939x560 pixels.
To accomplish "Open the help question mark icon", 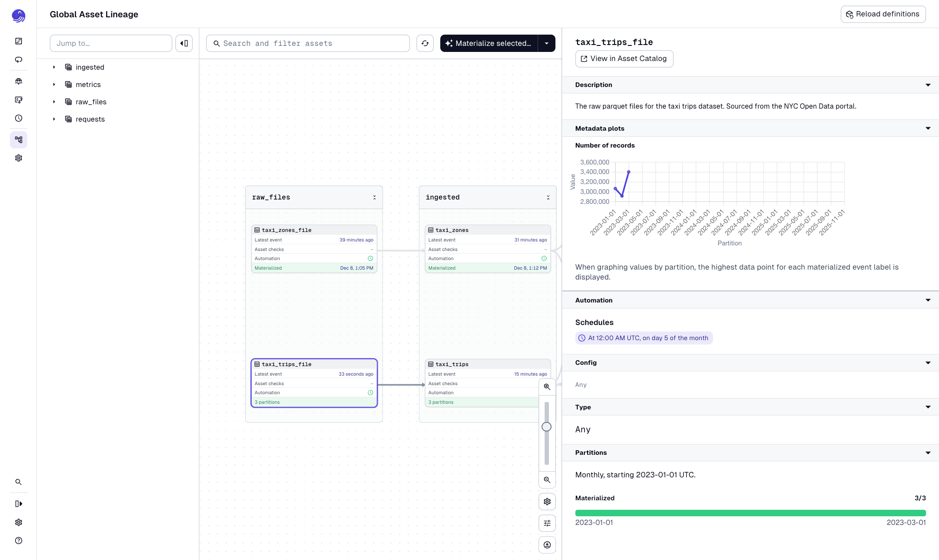I will coord(19,541).
